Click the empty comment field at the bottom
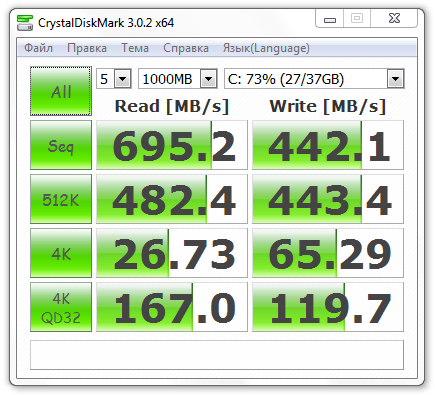Screen dimensions: 435x395 pyautogui.click(x=217, y=355)
